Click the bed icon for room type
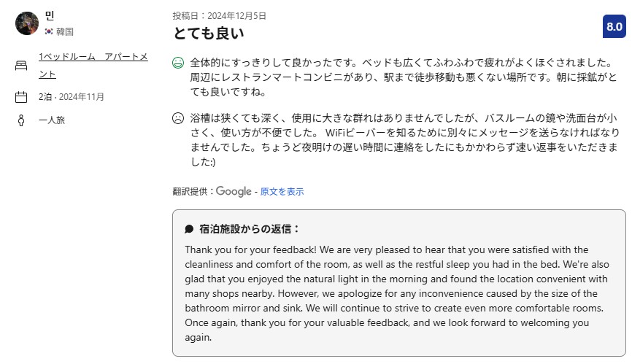Screen dimensions: 632x364 (21, 66)
